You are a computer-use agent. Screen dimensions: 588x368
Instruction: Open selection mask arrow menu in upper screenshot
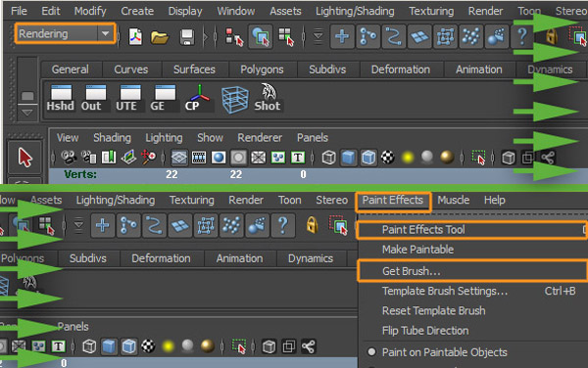(318, 36)
